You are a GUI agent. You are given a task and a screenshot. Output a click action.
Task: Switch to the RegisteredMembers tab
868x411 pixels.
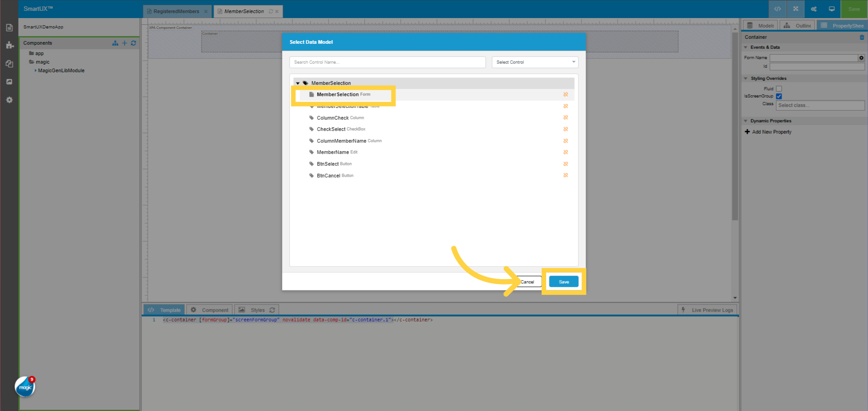coord(176,11)
